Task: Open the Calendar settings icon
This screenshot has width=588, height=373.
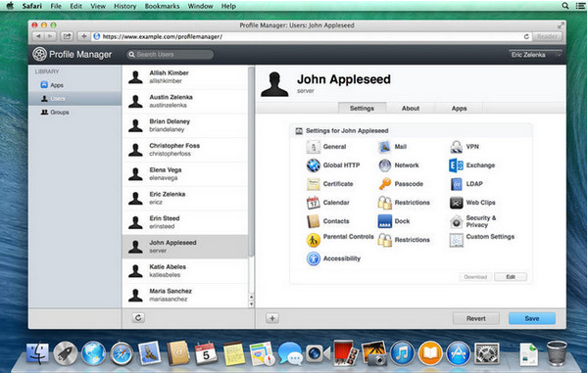Action: 314,203
